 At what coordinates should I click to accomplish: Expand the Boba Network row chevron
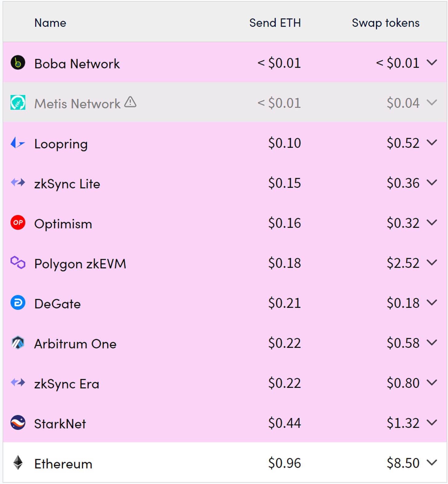coord(432,63)
